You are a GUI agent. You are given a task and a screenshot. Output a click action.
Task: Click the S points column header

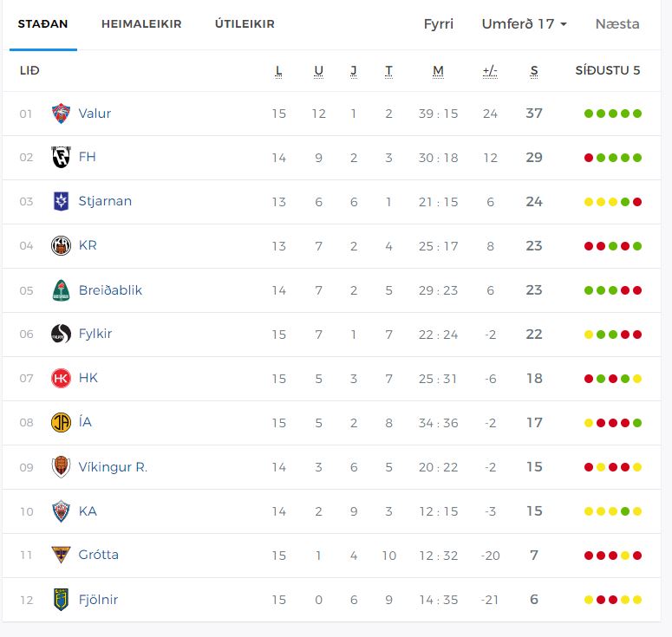pyautogui.click(x=534, y=71)
